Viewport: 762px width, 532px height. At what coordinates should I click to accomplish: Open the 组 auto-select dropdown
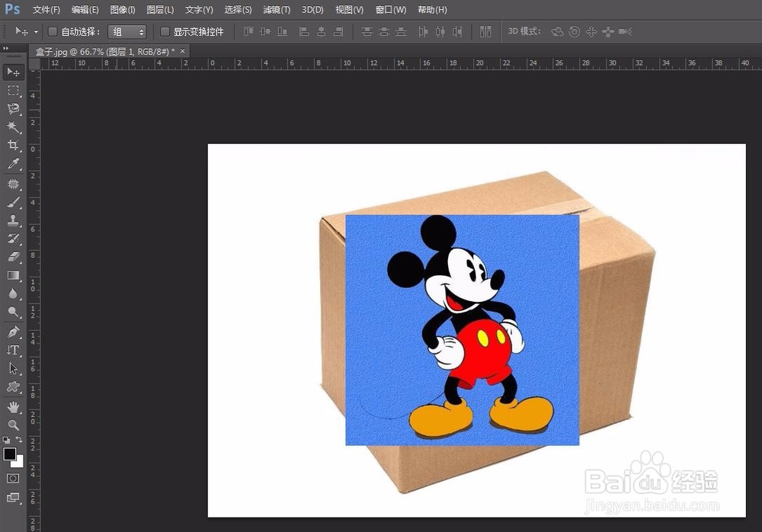(127, 32)
